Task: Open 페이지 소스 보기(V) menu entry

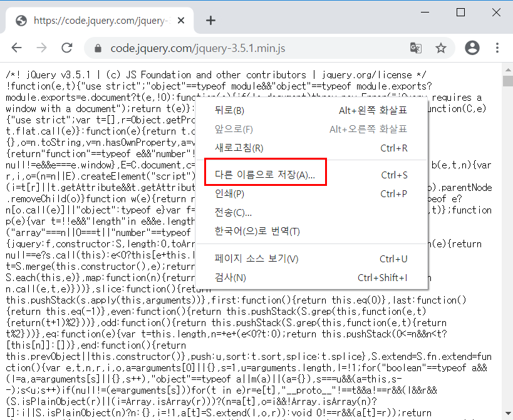Action: pyautogui.click(x=311, y=259)
